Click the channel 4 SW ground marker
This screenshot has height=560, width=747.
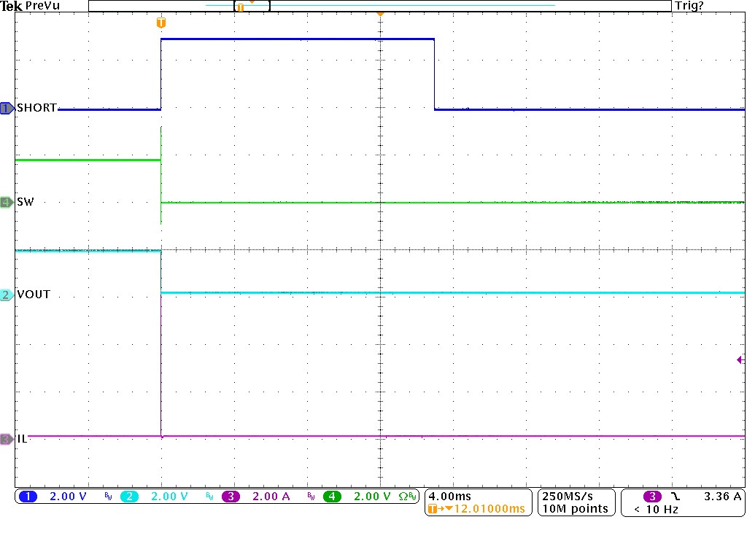pos(7,202)
